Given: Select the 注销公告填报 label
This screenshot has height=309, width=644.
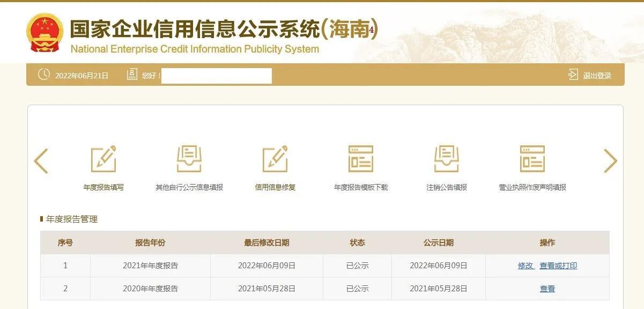Looking at the screenshot, I should point(447,187).
